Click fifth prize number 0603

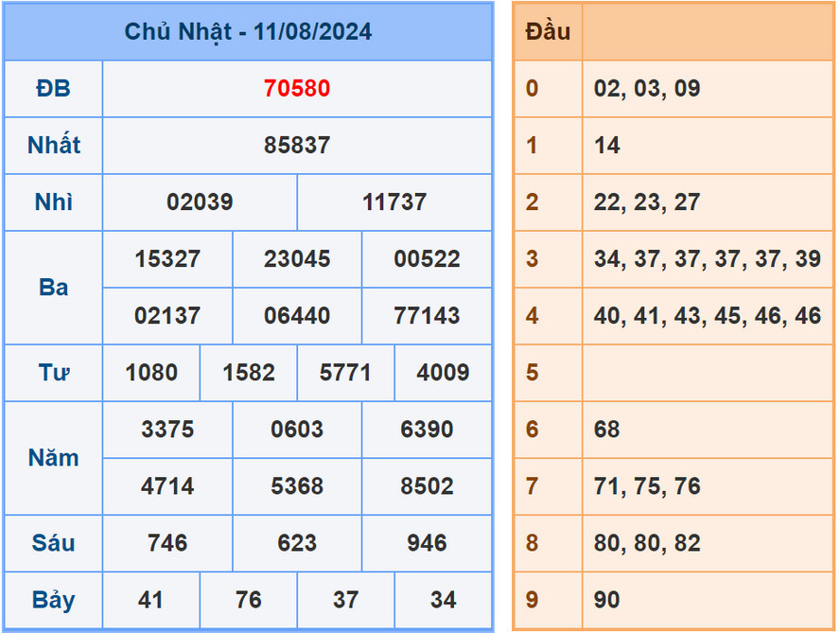coord(297,429)
